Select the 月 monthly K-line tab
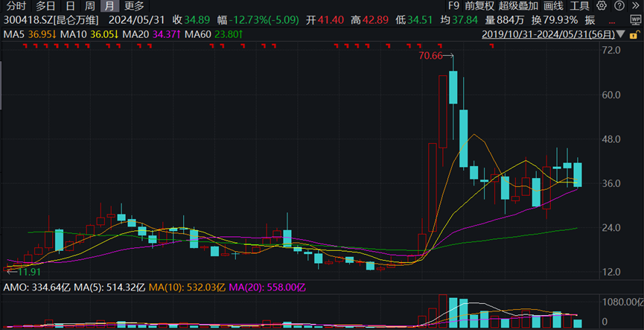This screenshot has height=330, width=644. [x=109, y=6]
